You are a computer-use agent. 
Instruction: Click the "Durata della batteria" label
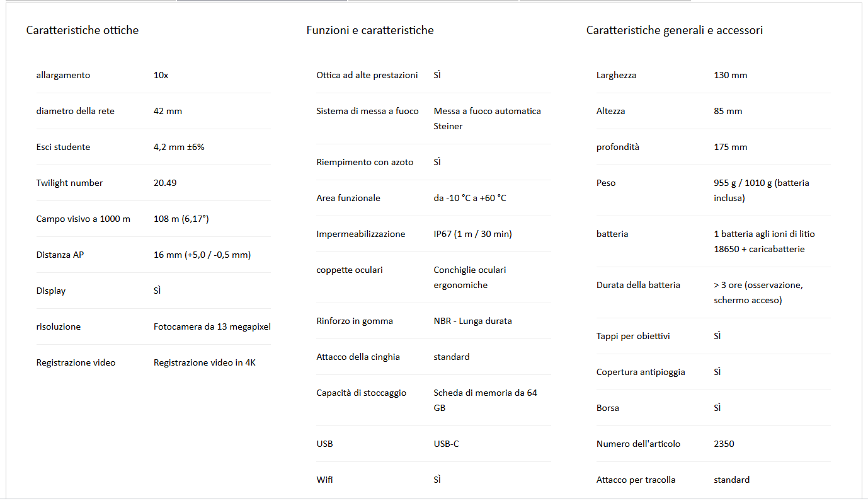pyautogui.click(x=638, y=285)
